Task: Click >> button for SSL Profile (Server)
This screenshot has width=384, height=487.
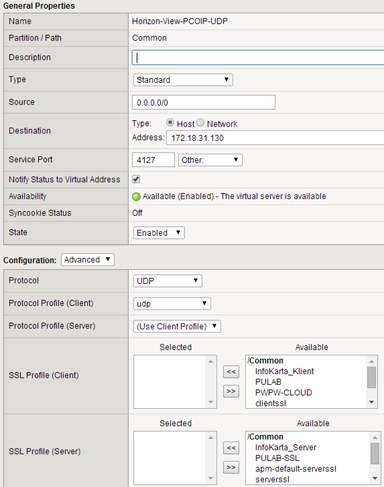Action: pos(231,467)
